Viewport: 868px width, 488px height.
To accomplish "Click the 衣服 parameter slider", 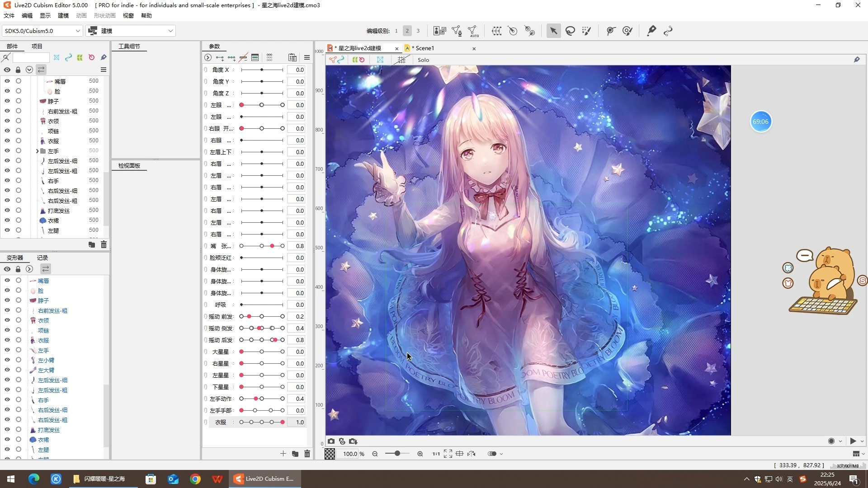I will pyautogui.click(x=262, y=422).
